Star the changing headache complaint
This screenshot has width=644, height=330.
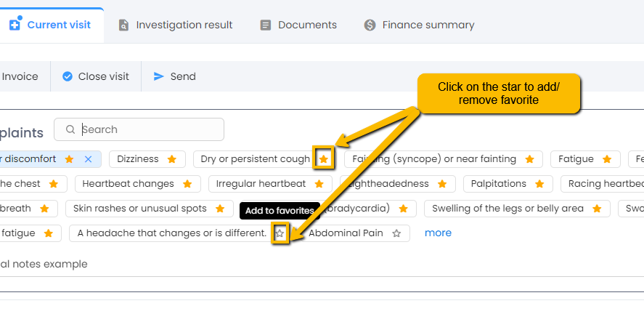click(280, 233)
